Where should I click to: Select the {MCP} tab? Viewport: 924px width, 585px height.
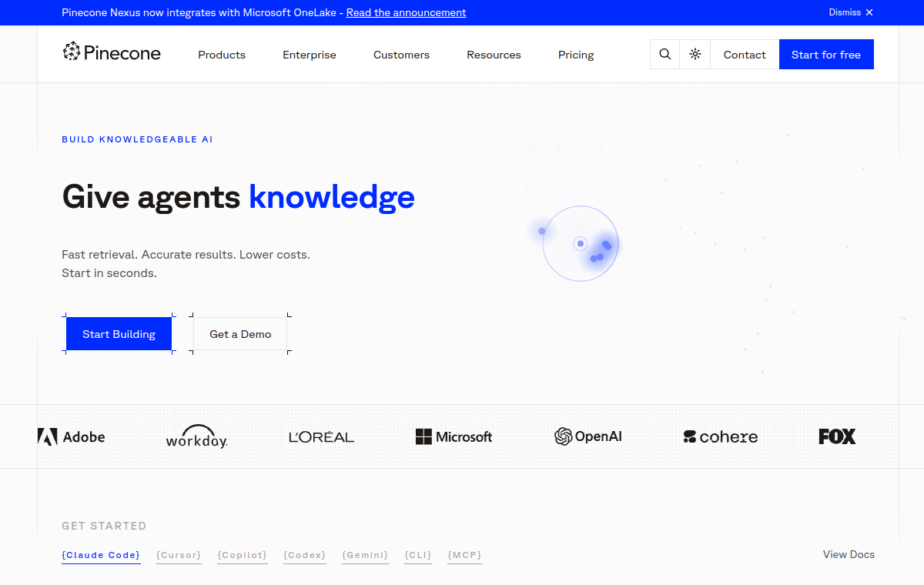coord(464,555)
